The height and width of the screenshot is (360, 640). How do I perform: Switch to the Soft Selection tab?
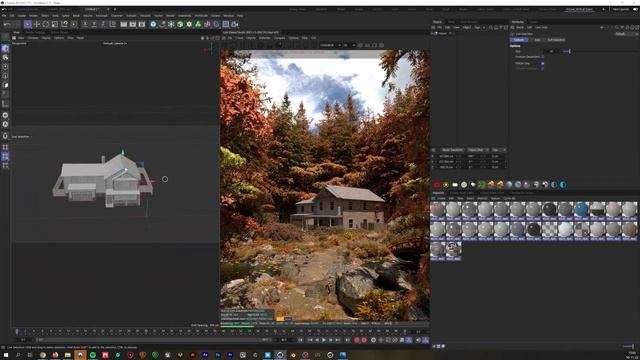click(556, 40)
